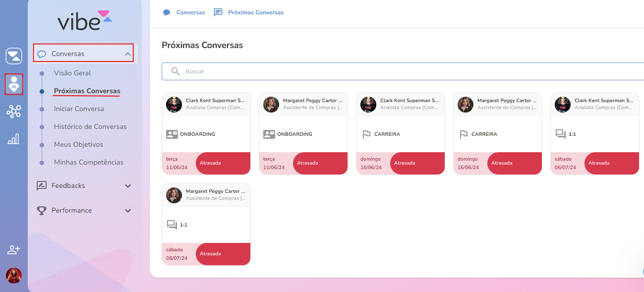Click the Atrasada badge on Margaret's 1:1 card
The height and width of the screenshot is (292, 644).
[x=223, y=254]
